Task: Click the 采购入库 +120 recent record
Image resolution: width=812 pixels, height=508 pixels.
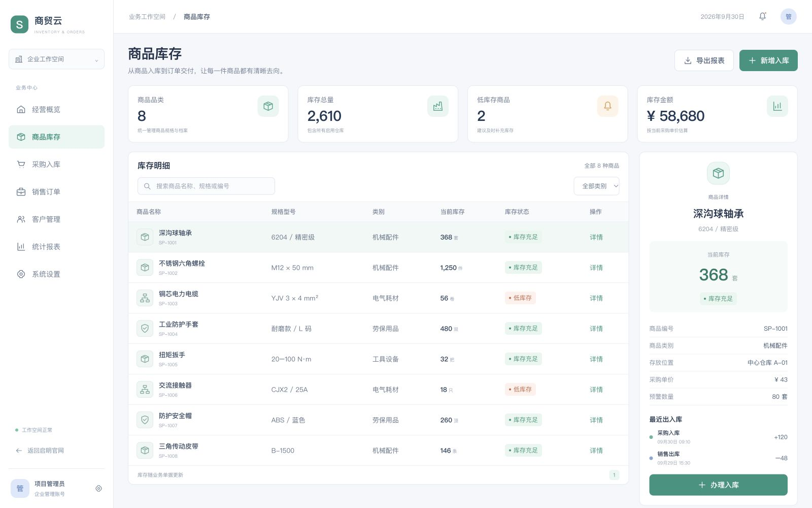Action: pyautogui.click(x=718, y=437)
